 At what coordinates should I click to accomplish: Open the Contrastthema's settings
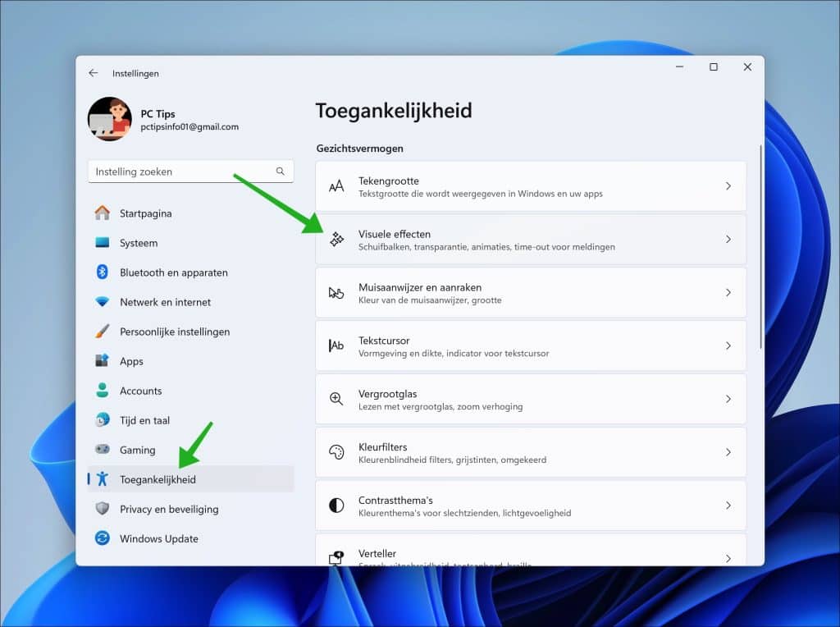(531, 506)
